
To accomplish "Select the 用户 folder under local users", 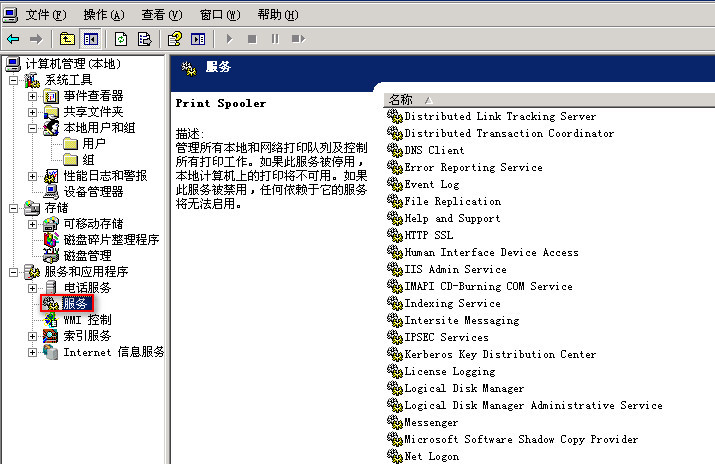I will 94,144.
